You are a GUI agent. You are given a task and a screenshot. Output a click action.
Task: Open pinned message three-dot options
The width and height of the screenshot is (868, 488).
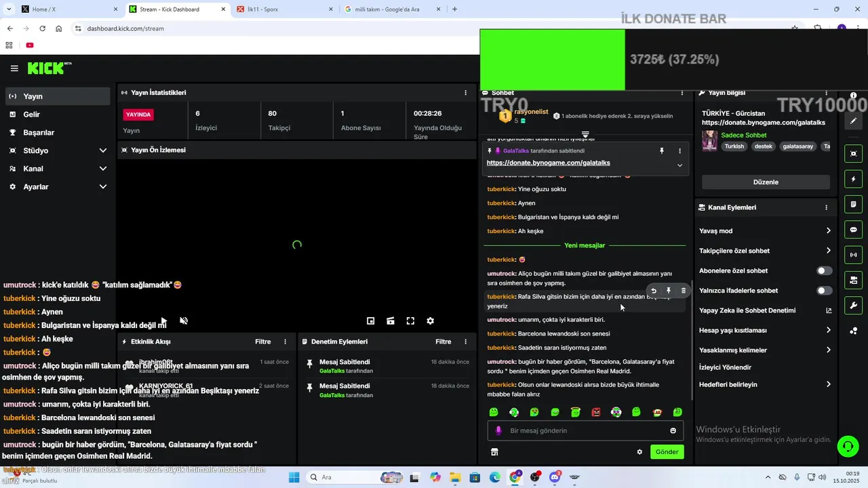tap(679, 151)
